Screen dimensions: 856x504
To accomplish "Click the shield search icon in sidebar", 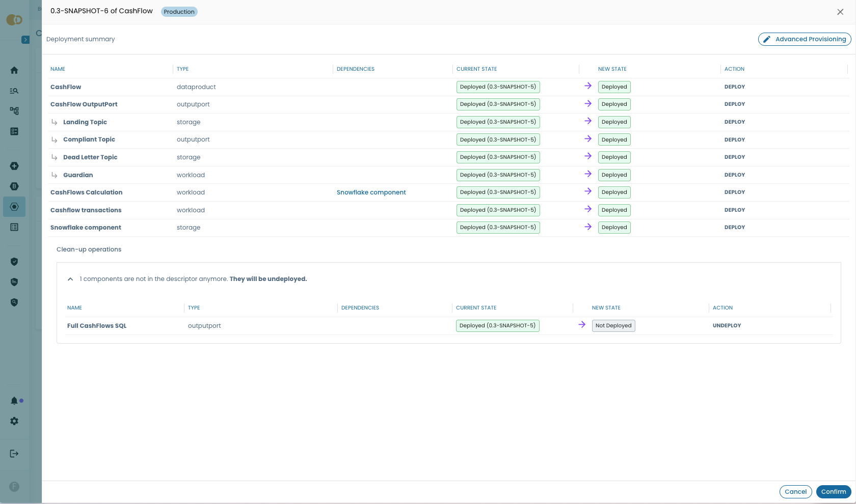I will 14,302.
